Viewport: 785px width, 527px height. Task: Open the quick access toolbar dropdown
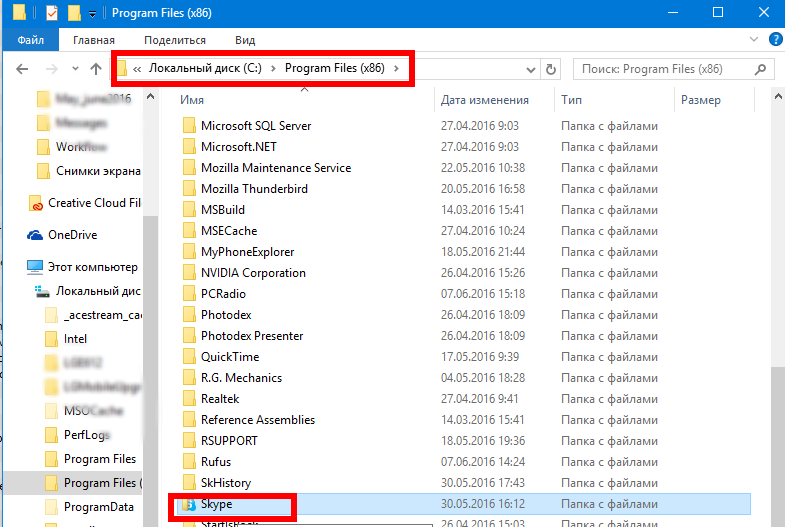[93, 14]
